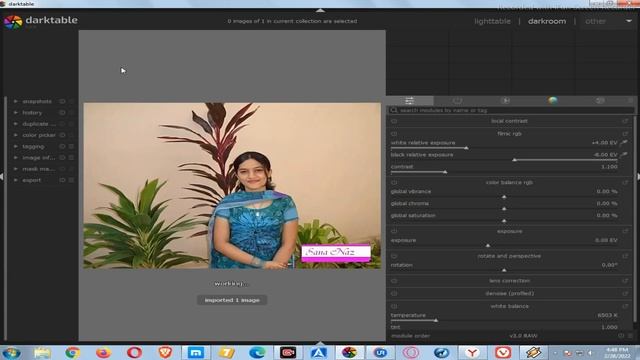Toggle the white balance module
Viewport: 640px width, 360px height.
click(x=394, y=306)
